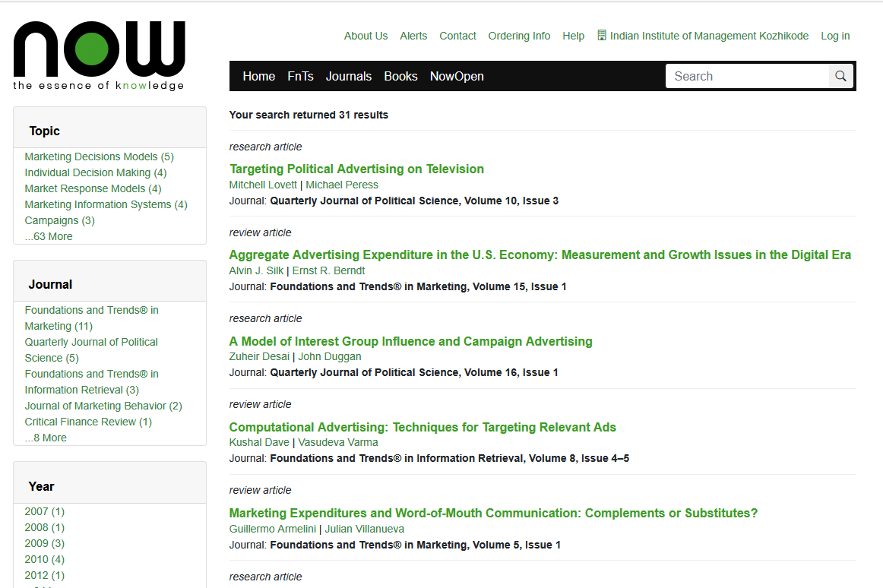The width and height of the screenshot is (883, 588).
Task: View author Kushal Dave's page
Action: 259,442
